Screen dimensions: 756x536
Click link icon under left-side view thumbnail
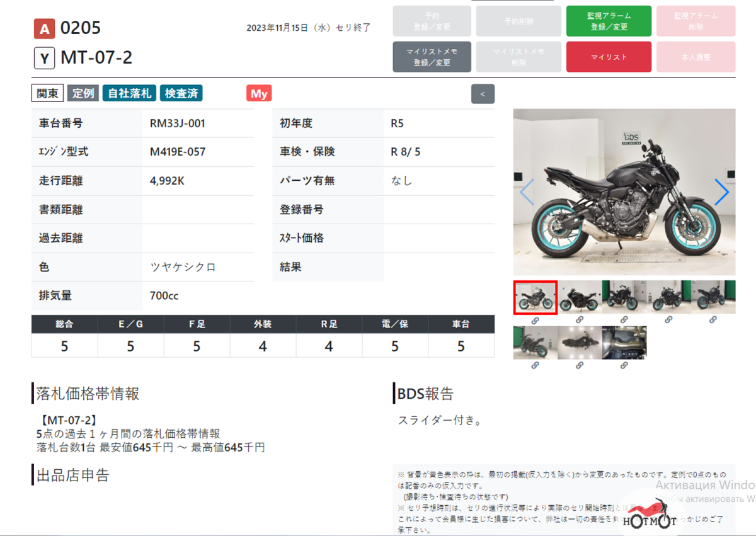coord(580,320)
